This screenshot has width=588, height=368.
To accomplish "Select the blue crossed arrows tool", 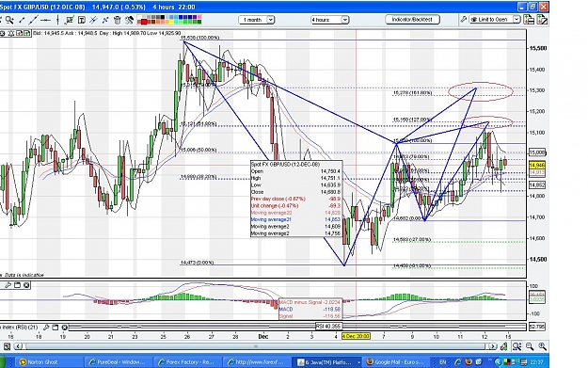I will (105, 20).
